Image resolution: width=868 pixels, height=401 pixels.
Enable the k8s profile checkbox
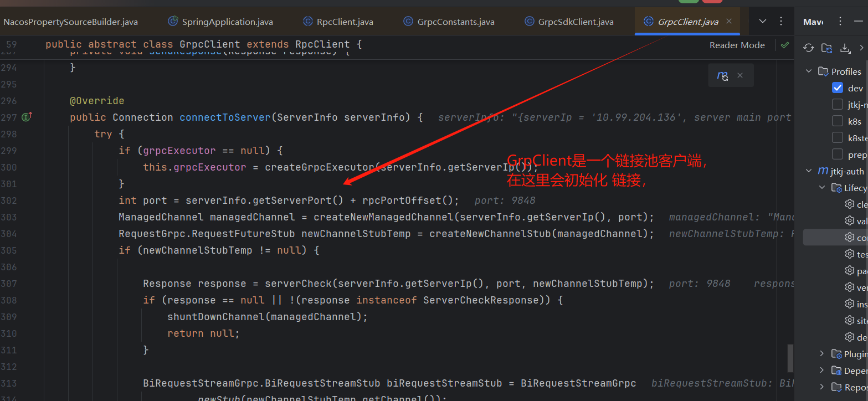click(838, 121)
